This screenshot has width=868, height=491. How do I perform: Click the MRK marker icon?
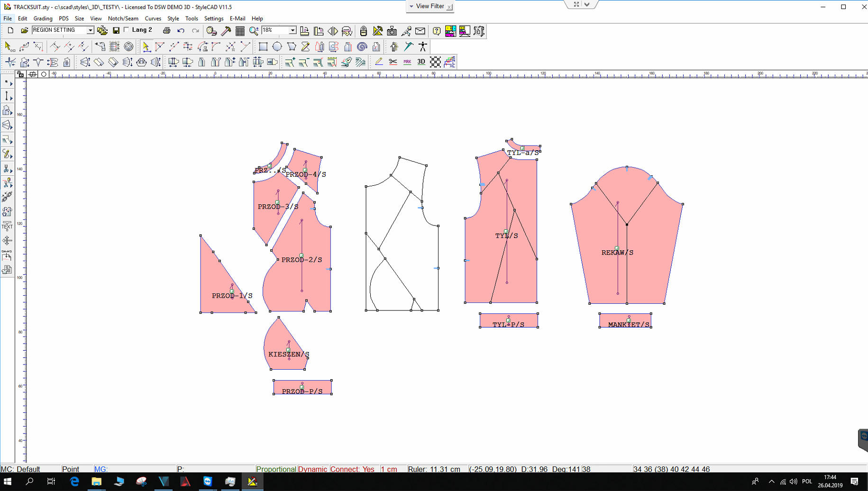click(407, 62)
